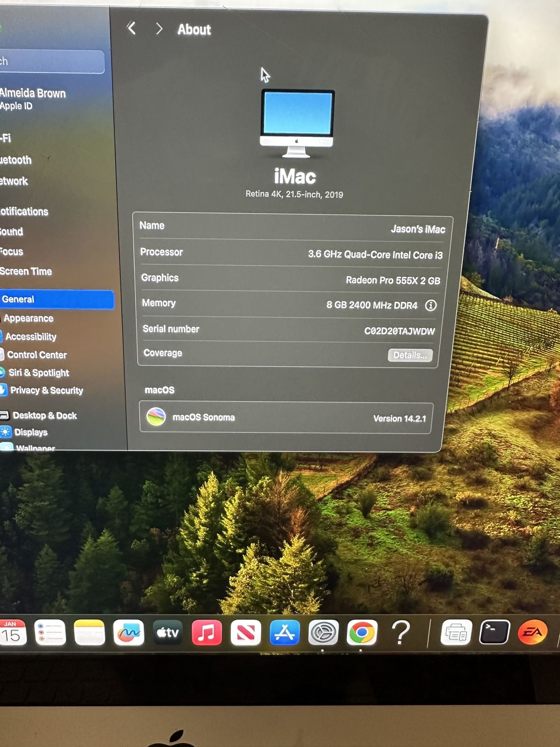Open Terminal from the Dock
The height and width of the screenshot is (747, 560).
[494, 633]
